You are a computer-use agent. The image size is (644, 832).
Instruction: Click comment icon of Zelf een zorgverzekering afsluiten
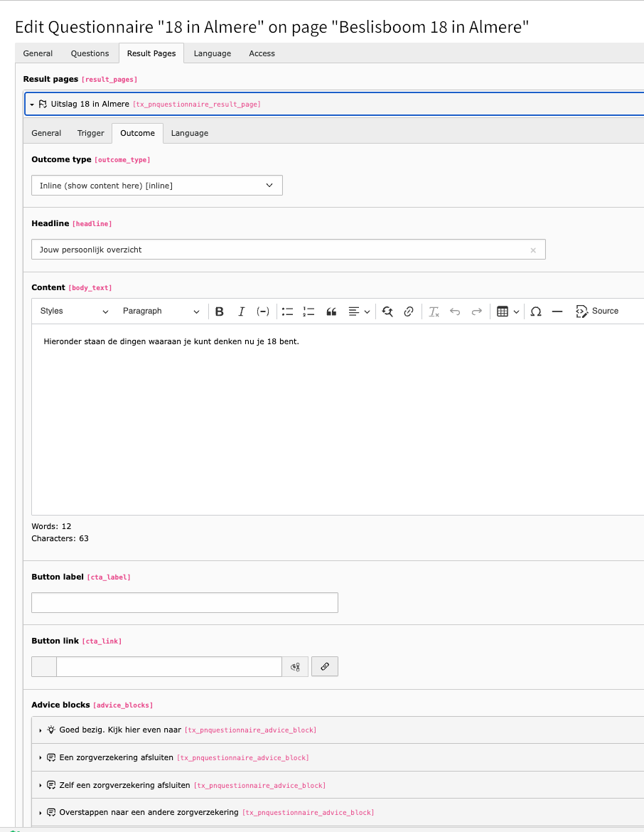[51, 785]
